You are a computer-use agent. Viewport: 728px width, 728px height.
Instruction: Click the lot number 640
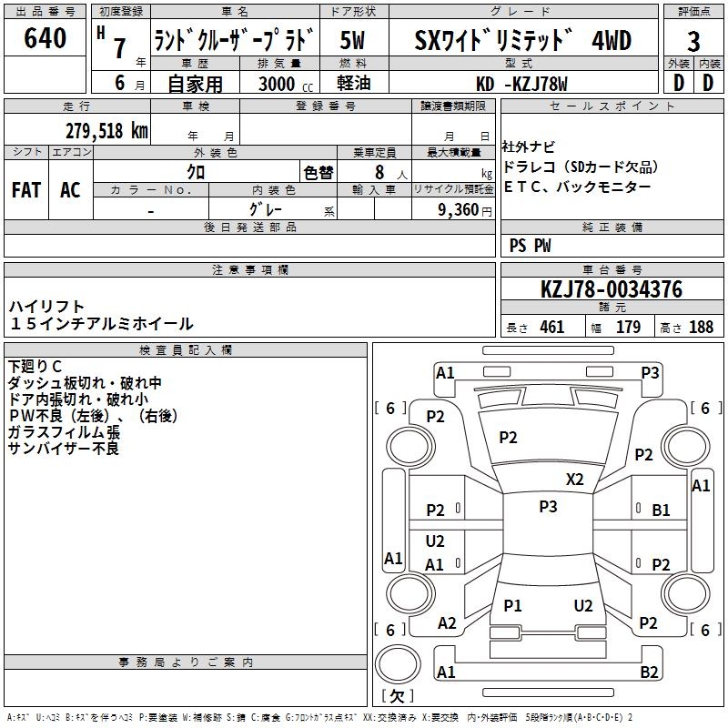click(45, 39)
